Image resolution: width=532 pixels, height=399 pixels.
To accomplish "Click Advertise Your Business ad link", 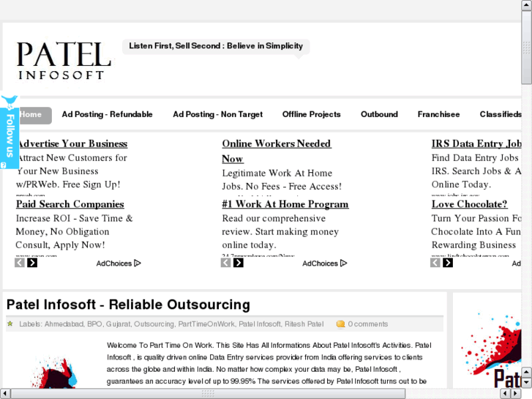I will tap(72, 143).
